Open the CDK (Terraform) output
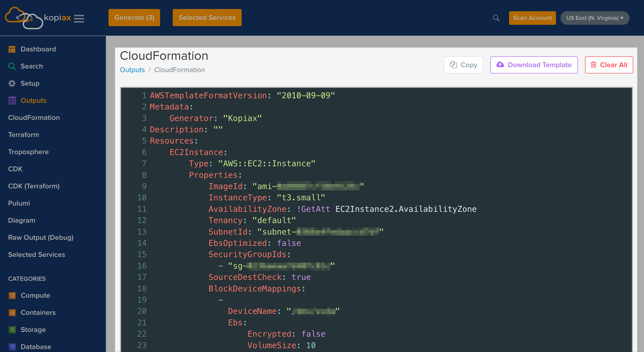This screenshot has width=644, height=352. [34, 186]
